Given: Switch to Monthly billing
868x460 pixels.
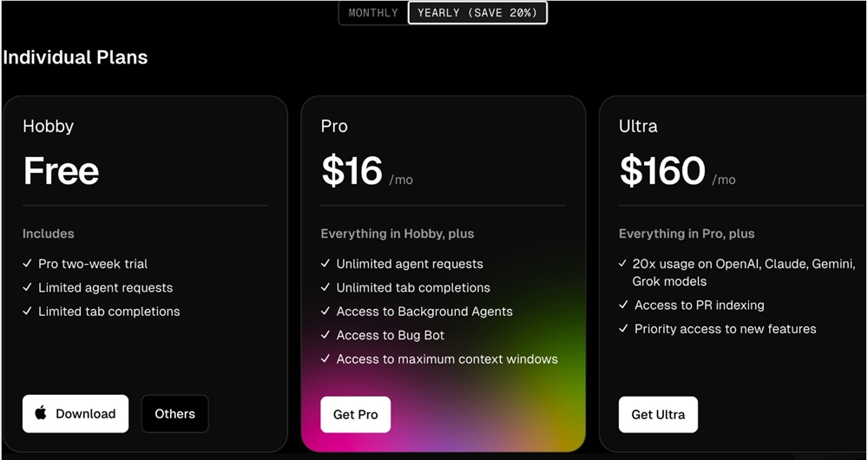Looking at the screenshot, I should pyautogui.click(x=373, y=13).
